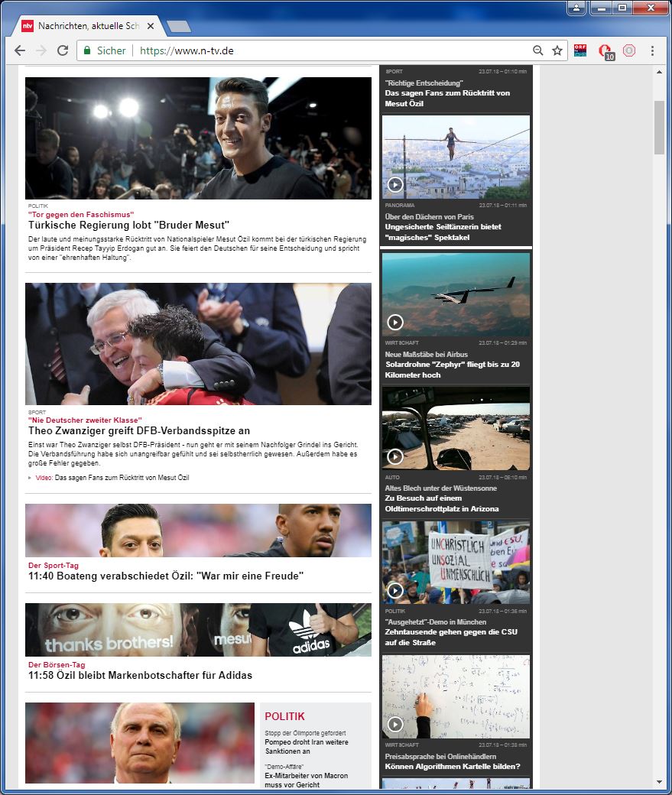Open the ORF extension icon

(x=580, y=50)
